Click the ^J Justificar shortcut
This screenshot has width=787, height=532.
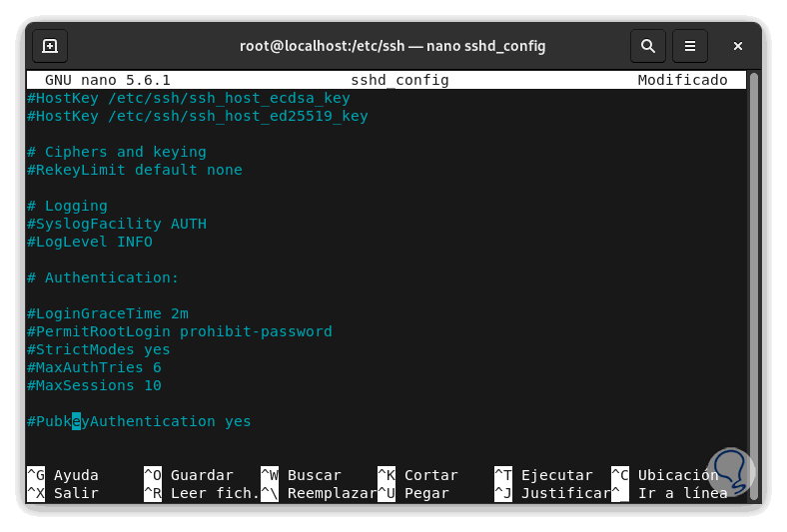[x=552, y=493]
